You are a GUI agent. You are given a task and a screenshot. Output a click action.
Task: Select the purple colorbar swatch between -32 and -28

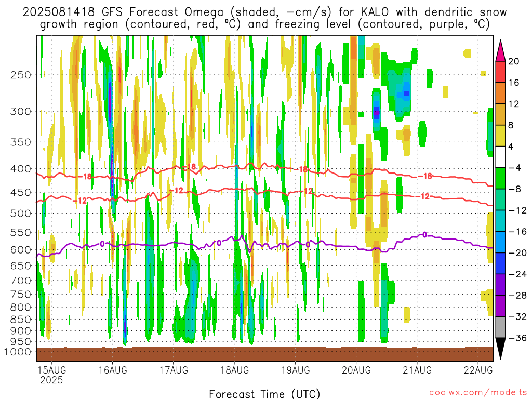pos(500,306)
